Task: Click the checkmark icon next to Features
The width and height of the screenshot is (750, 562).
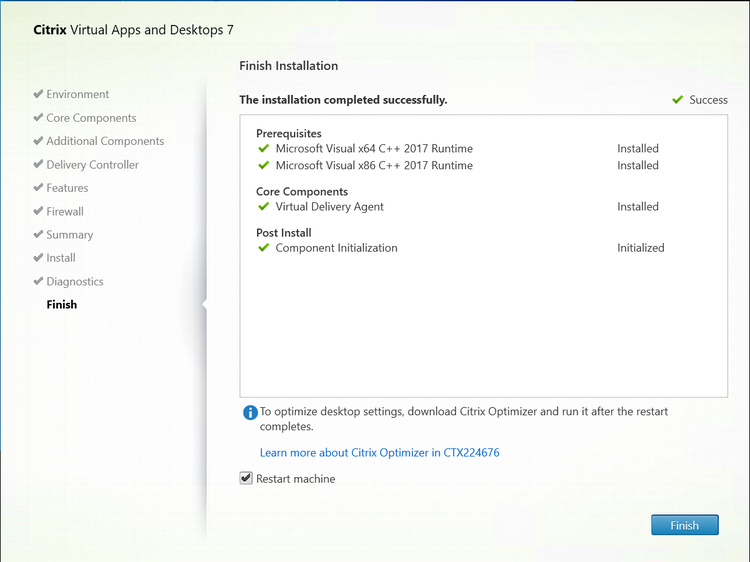Action: 38,187
